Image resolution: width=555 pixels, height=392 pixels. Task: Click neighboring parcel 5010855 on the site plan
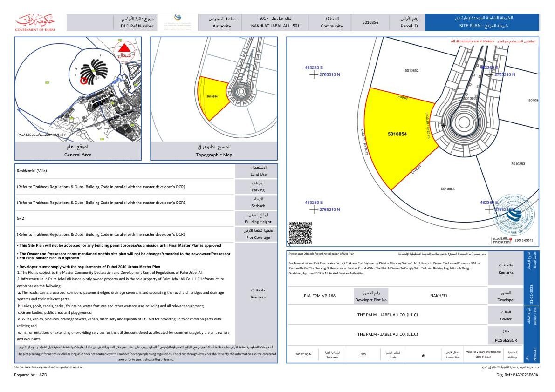pos(447,189)
